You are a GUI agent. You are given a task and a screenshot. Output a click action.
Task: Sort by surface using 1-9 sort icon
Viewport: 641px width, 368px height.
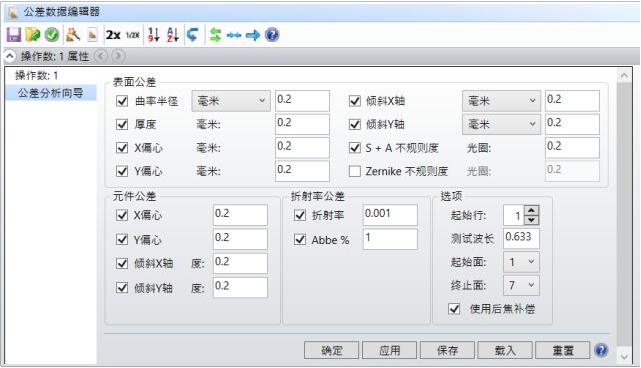(154, 35)
